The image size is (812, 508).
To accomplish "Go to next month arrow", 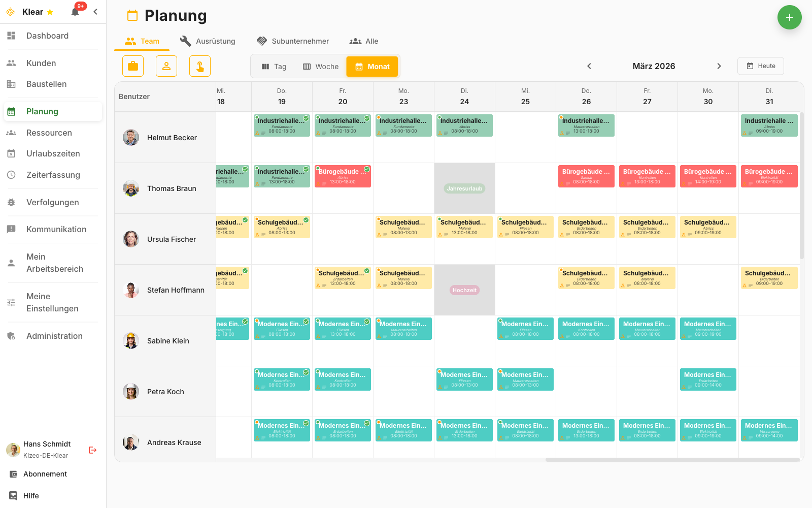I will [719, 66].
